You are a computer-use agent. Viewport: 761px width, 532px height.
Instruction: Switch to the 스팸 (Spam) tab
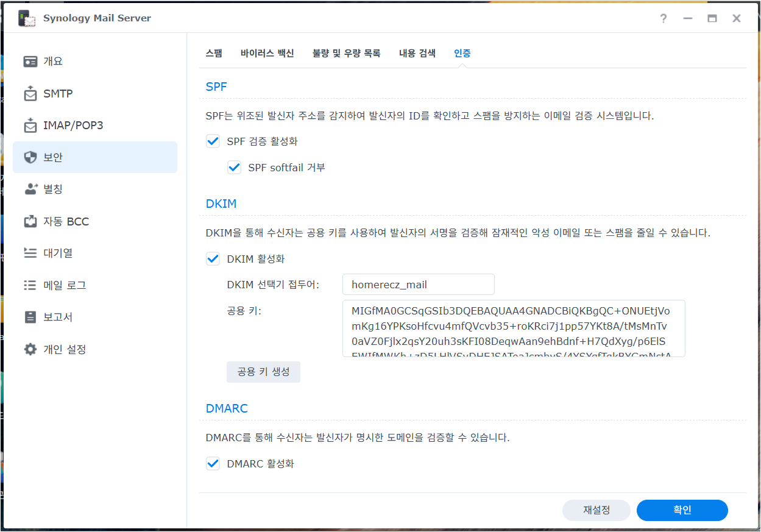pyautogui.click(x=214, y=53)
